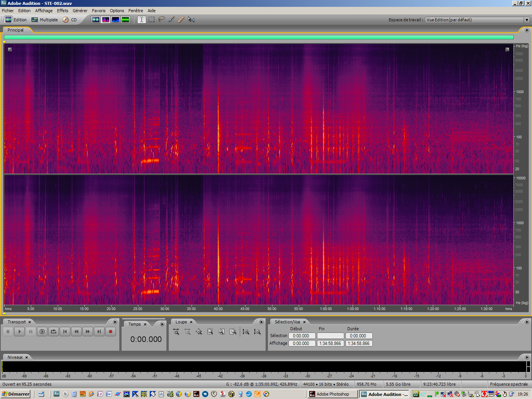Zoom in horizontally in the Loupe panel
The height and width of the screenshot is (399, 532).
pyautogui.click(x=176, y=331)
